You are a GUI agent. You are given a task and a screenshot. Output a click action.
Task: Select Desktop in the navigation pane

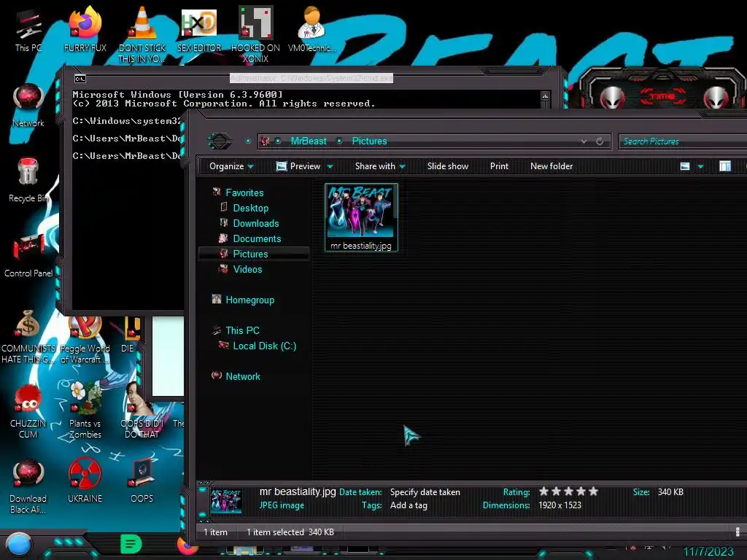pos(251,208)
